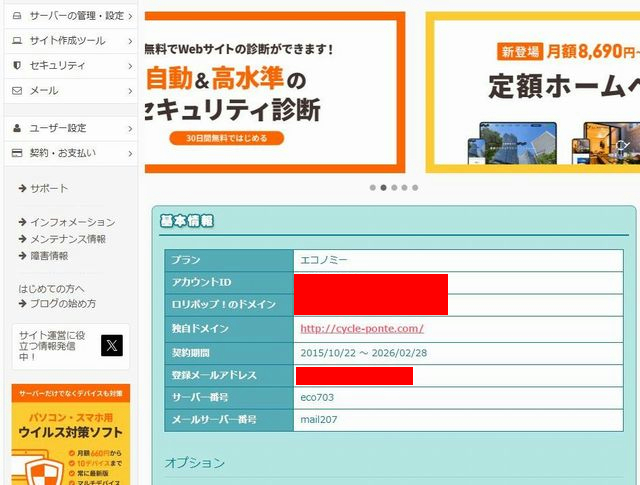Open the ウイルス対策ソフト ad banner

pos(71,435)
